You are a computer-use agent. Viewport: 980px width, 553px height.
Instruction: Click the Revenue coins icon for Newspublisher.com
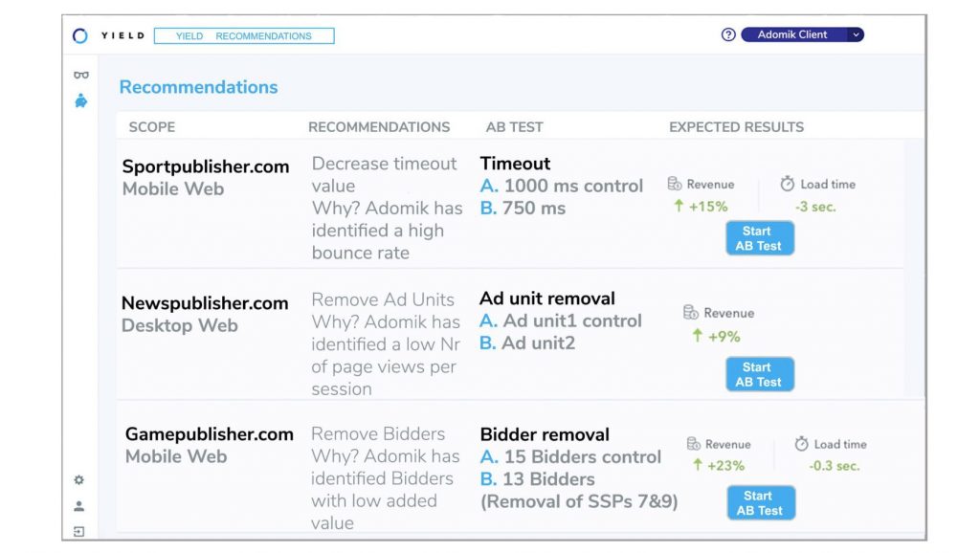click(691, 313)
